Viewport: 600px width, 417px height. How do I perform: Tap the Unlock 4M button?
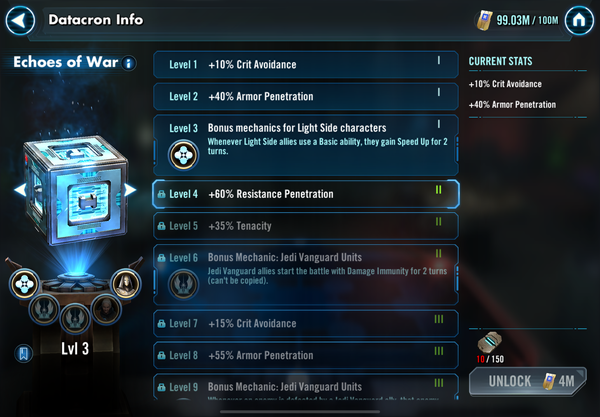pyautogui.click(x=528, y=381)
